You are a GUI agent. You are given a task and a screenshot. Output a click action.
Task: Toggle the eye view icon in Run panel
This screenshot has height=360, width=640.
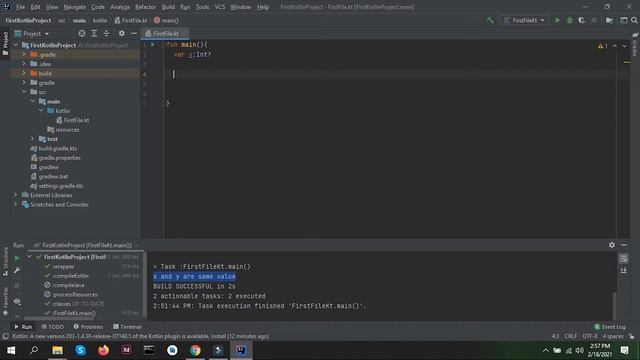(x=17, y=301)
